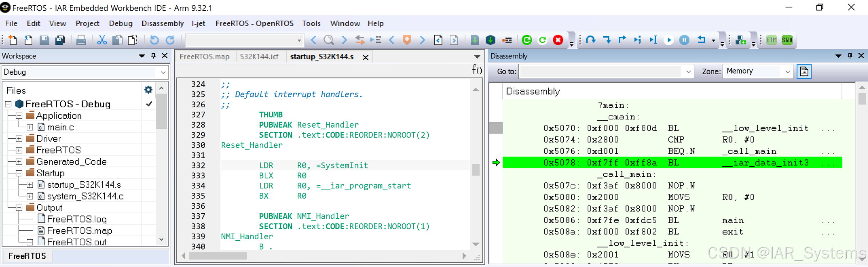This screenshot has width=868, height=267.
Task: Click the editor horizontal scrollbar thumb
Action: pyautogui.click(x=218, y=256)
